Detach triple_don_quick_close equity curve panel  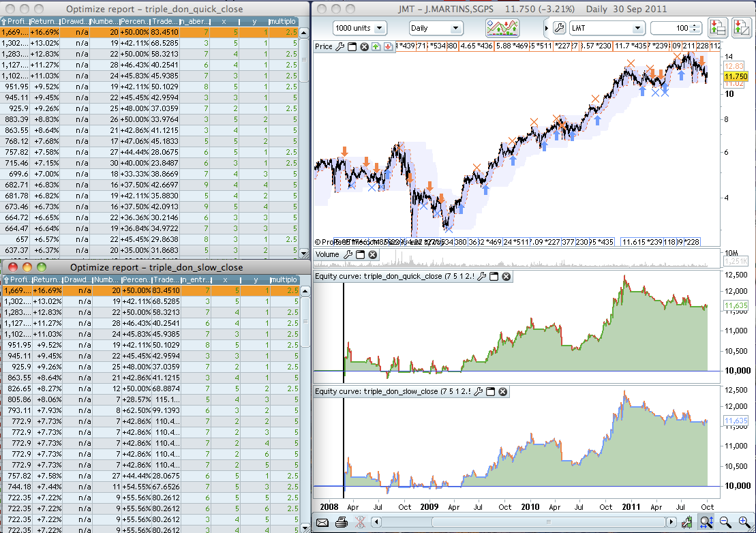[x=494, y=276]
